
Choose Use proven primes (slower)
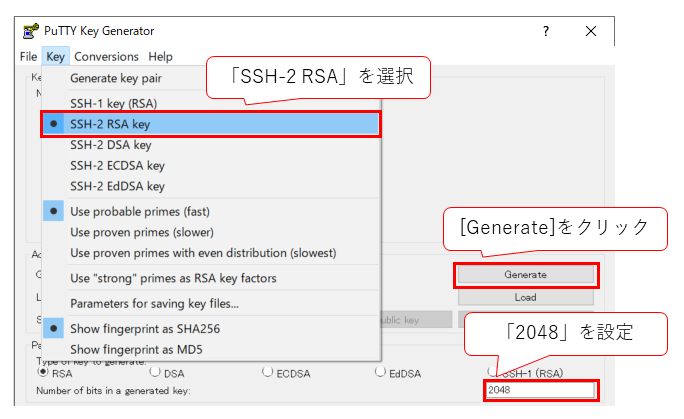(212, 232)
